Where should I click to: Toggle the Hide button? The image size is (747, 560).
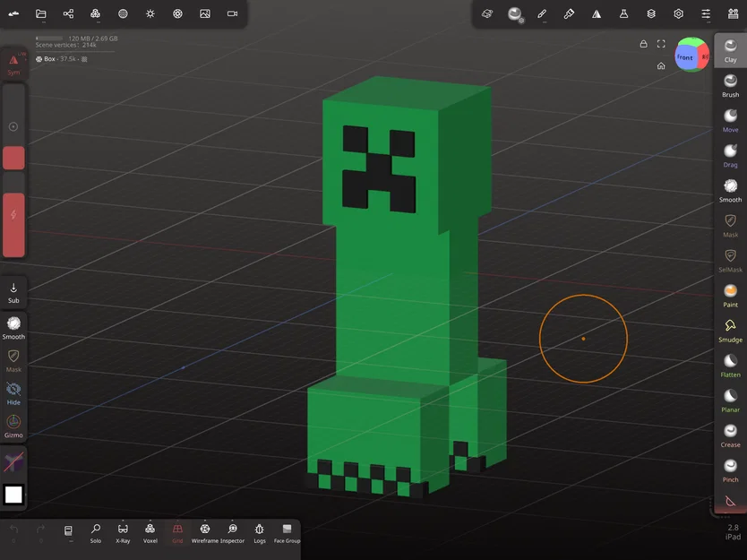point(13,393)
